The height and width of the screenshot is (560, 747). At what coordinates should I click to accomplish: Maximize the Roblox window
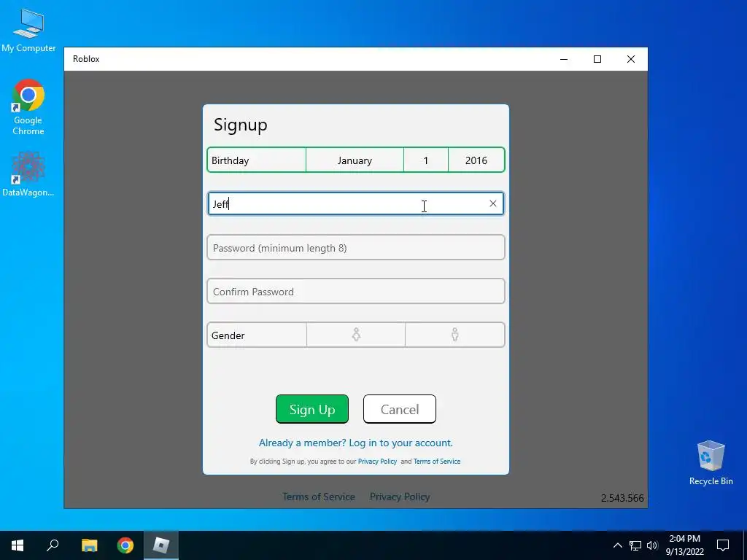click(597, 59)
